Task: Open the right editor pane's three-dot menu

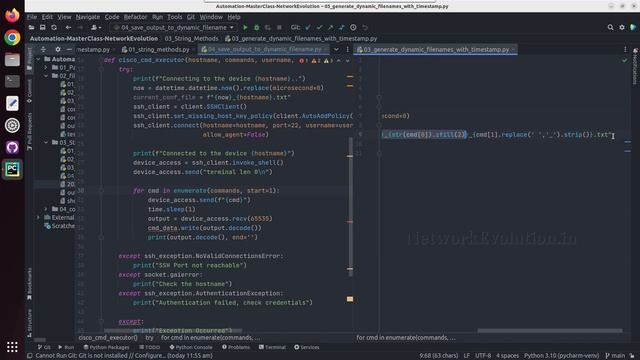Action: pyautogui.click(x=625, y=49)
